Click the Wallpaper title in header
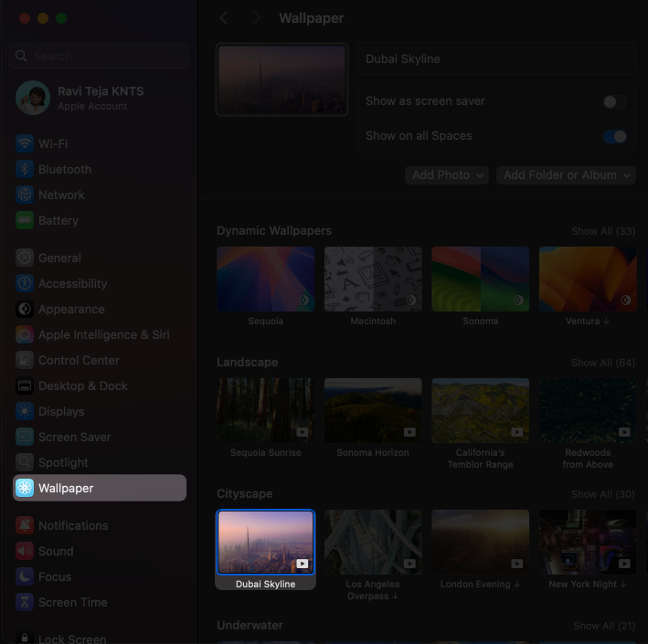 pos(311,18)
